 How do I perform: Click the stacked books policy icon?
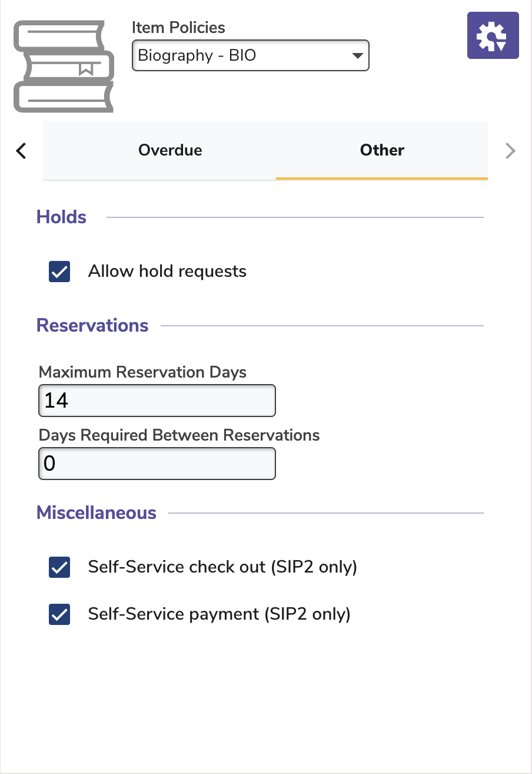64,66
